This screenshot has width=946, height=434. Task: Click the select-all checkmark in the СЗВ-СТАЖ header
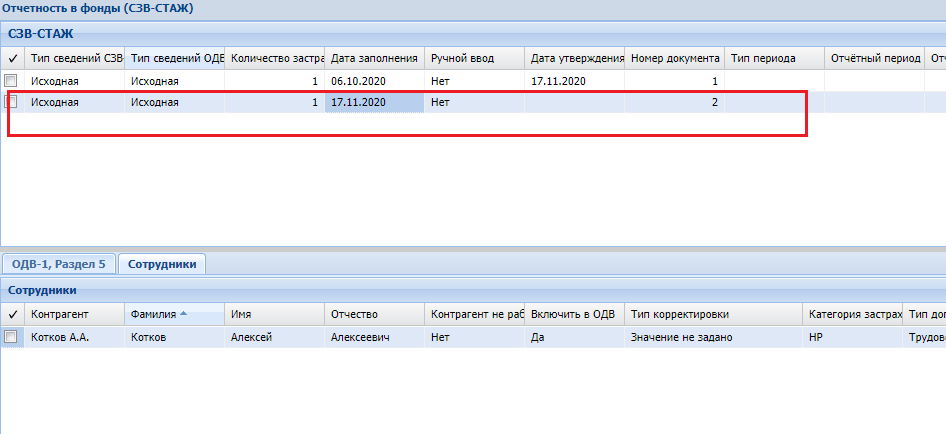pyautogui.click(x=12, y=58)
